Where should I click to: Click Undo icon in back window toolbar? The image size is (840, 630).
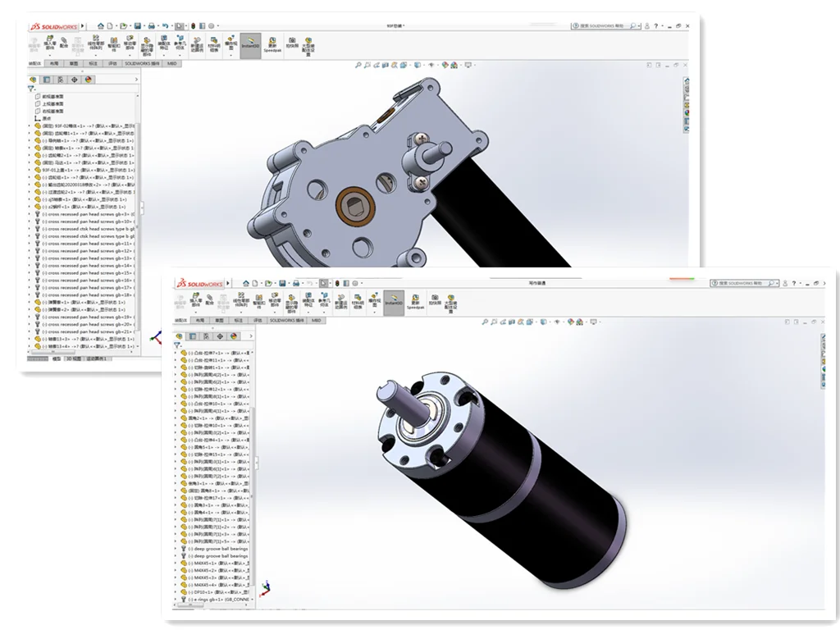165,25
